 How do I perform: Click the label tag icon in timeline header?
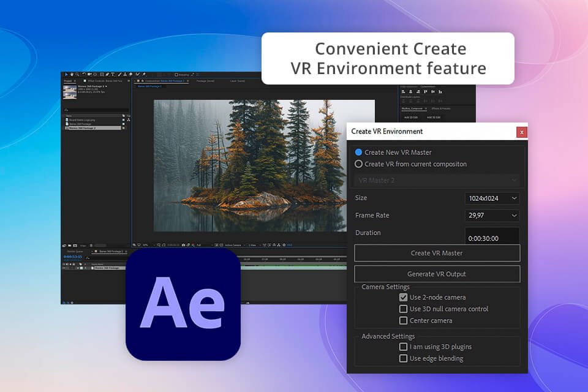[80, 264]
